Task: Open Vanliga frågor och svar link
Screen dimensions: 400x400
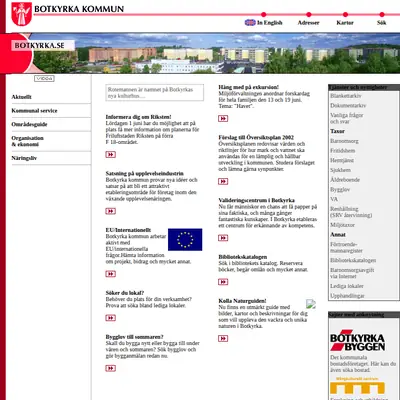Action: coord(347,118)
